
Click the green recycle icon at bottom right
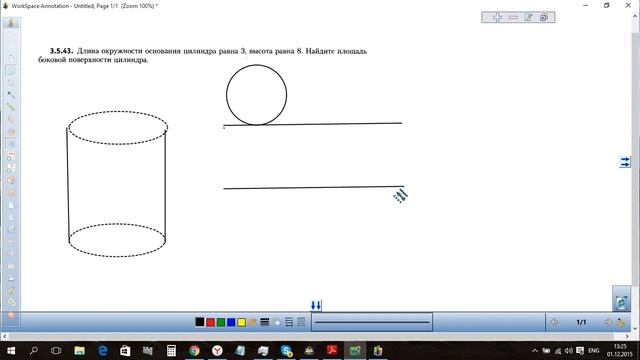(x=621, y=302)
